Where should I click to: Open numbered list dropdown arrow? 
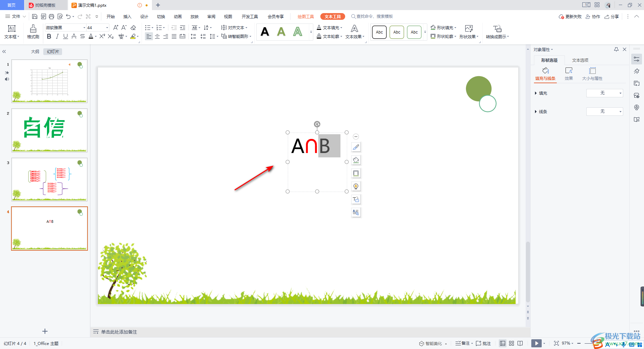tap(164, 28)
